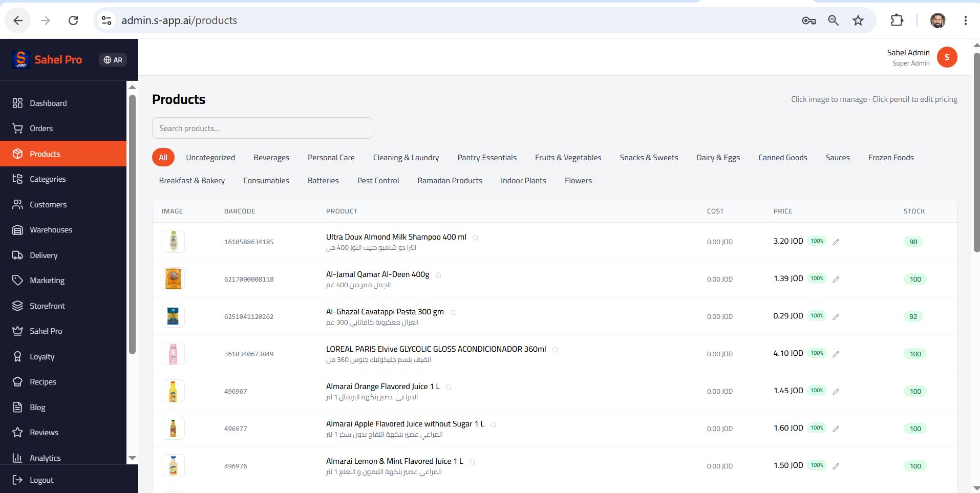Switch language with AR toggle

pyautogui.click(x=113, y=60)
